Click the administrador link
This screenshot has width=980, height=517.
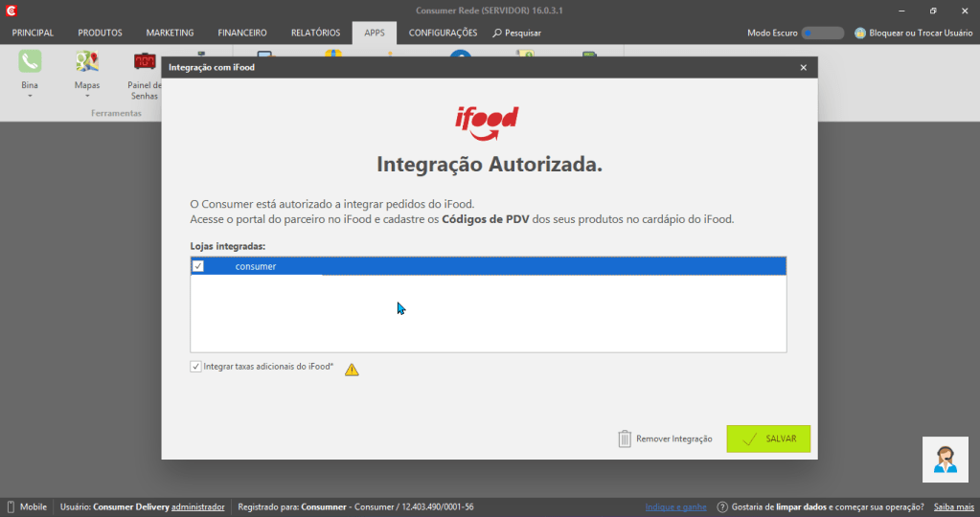pyautogui.click(x=197, y=507)
